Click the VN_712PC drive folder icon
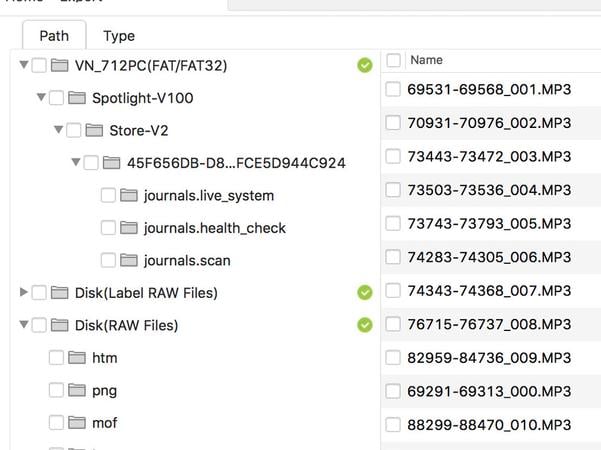 (x=59, y=66)
